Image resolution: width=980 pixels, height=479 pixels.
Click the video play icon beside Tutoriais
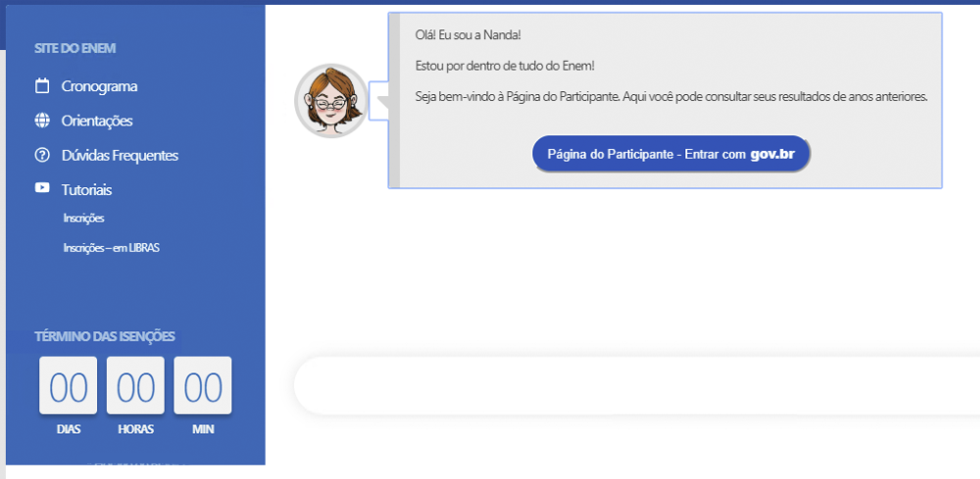pyautogui.click(x=42, y=188)
